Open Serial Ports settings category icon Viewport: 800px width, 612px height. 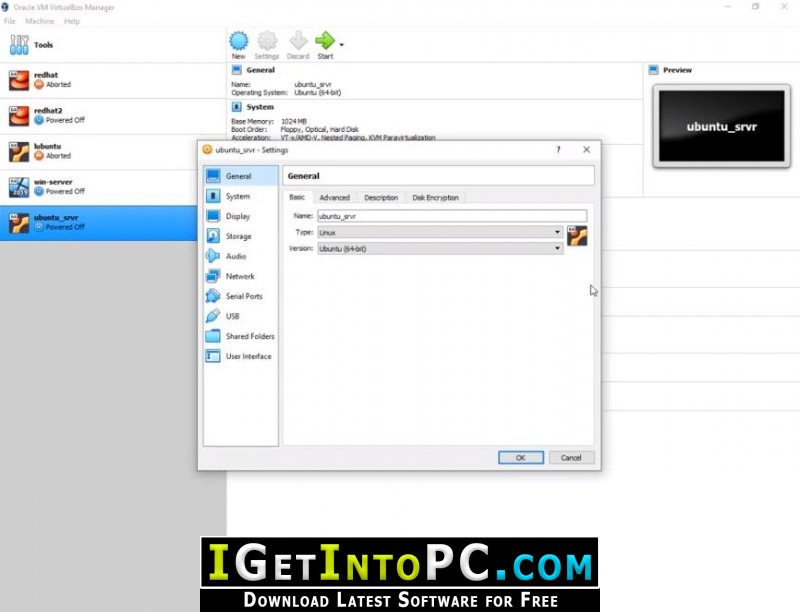[213, 296]
